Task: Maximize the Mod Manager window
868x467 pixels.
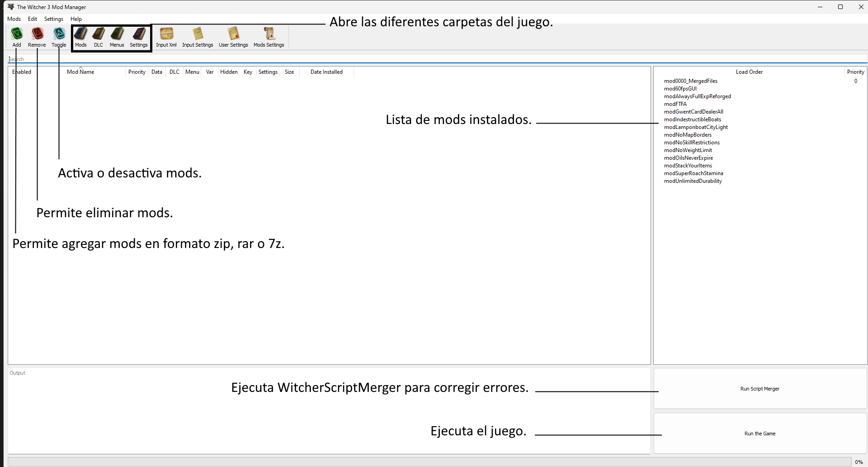Action: pyautogui.click(x=840, y=7)
